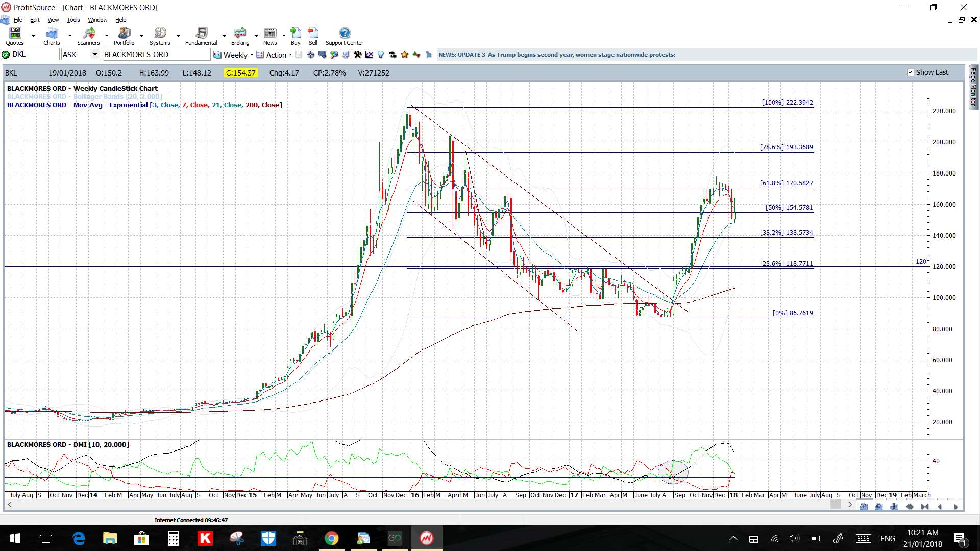Expand the Systems dropdown arrow
The width and height of the screenshot is (980, 551).
[x=178, y=36]
